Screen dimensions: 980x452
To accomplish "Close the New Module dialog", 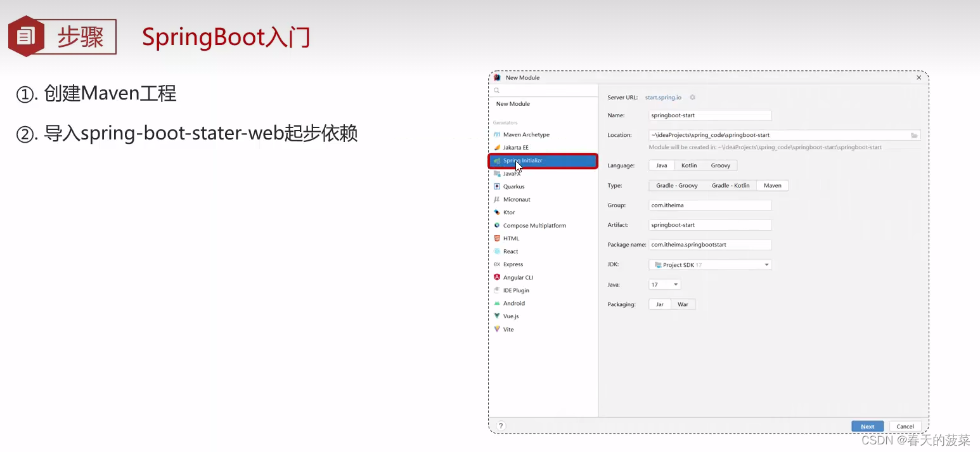I will 919,77.
